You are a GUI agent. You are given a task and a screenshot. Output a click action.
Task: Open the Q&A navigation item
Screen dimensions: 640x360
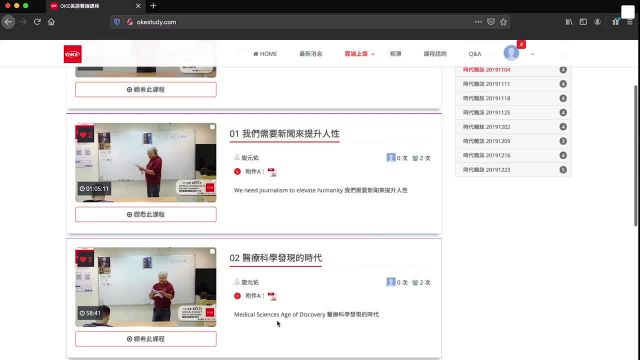(x=475, y=54)
